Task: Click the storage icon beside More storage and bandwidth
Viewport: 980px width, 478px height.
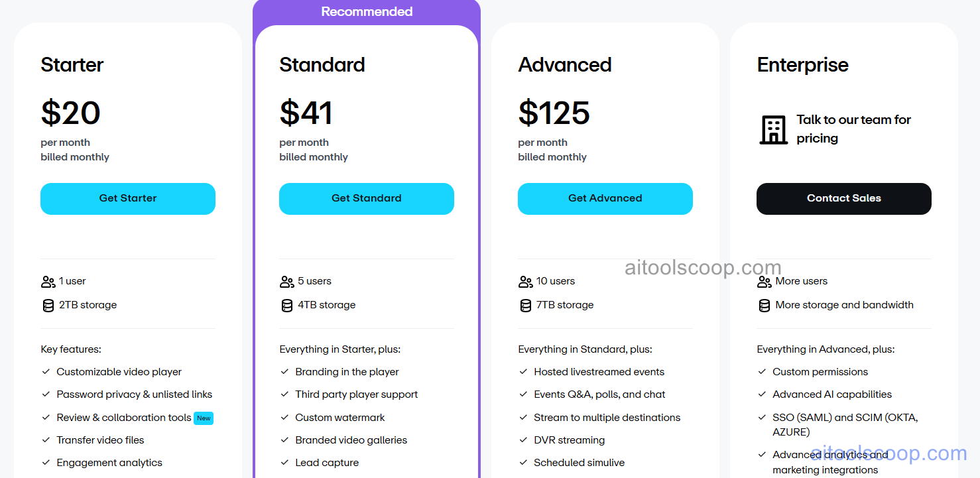Action: (x=764, y=305)
